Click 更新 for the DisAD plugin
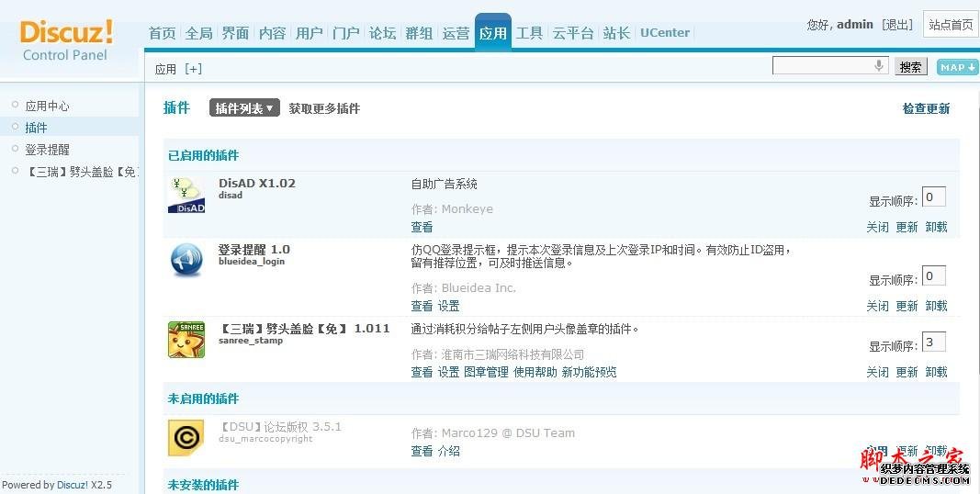 [907, 227]
